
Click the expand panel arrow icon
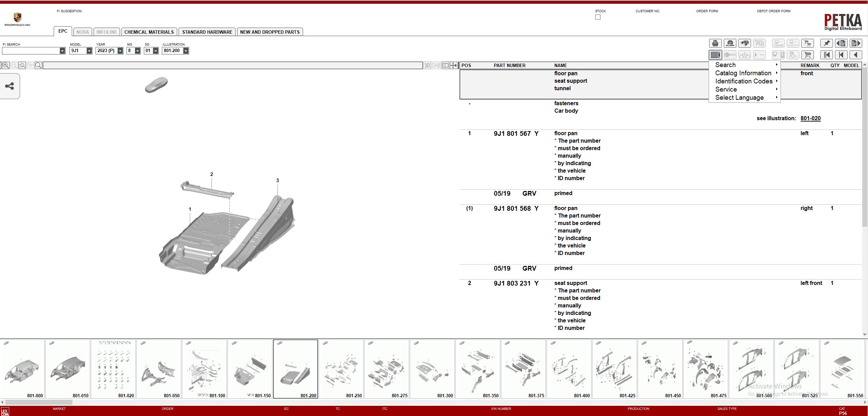[454, 65]
